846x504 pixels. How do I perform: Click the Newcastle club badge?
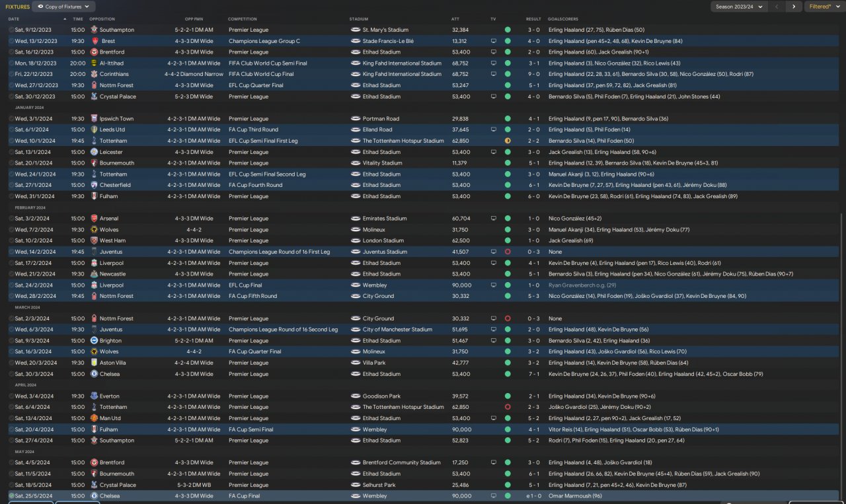[x=94, y=274]
